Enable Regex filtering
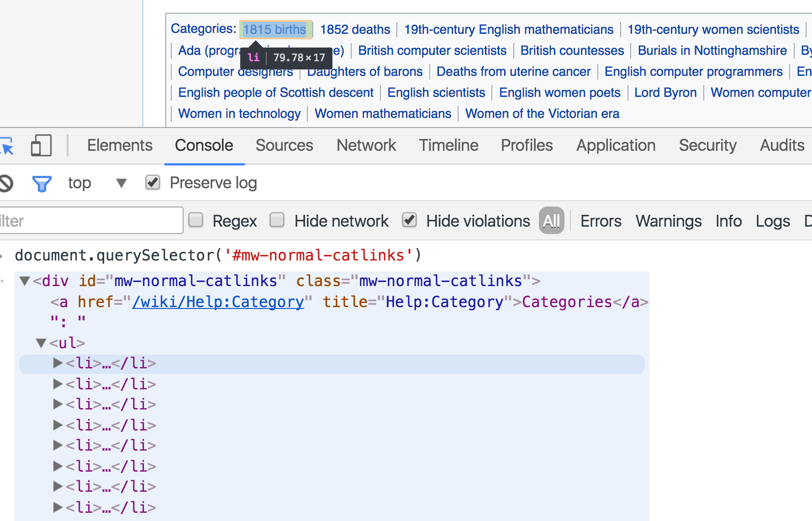 click(x=195, y=220)
